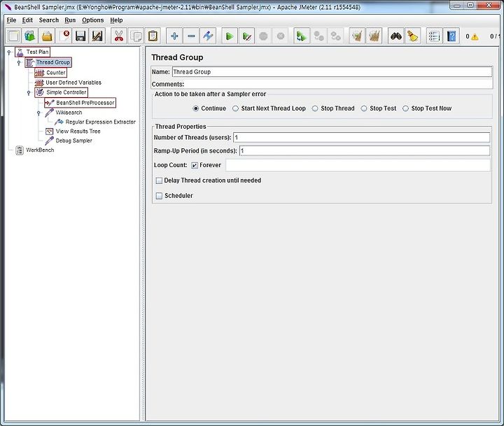This screenshot has width=504, height=426.
Task: Click Number of Threads input field
Action: tap(362, 138)
